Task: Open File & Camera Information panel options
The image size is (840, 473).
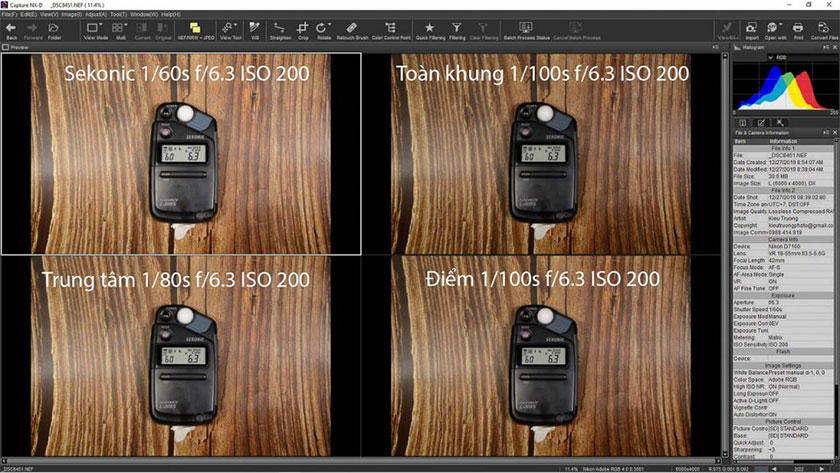Action: click(826, 132)
